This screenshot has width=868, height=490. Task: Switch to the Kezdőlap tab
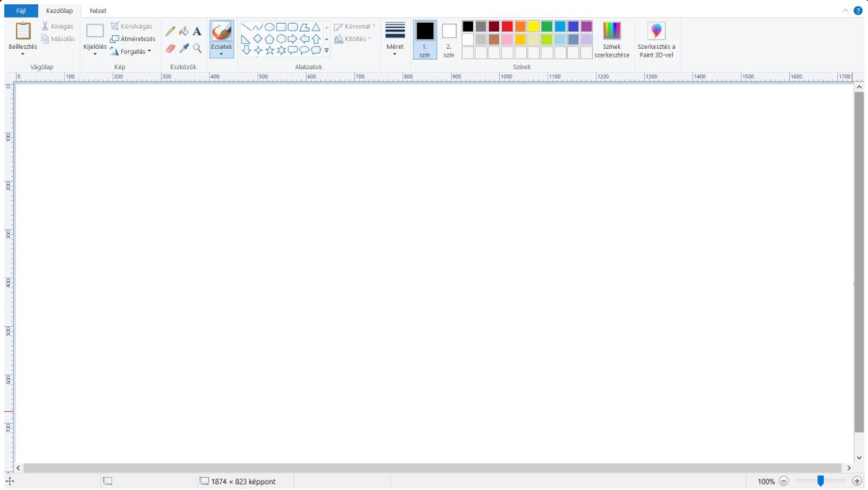[60, 11]
